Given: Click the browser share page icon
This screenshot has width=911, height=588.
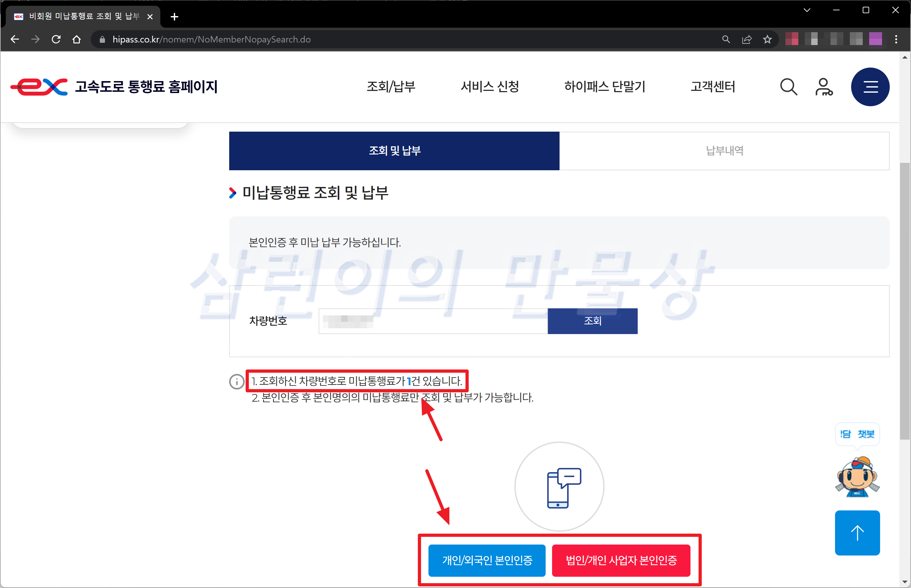Looking at the screenshot, I should (747, 39).
